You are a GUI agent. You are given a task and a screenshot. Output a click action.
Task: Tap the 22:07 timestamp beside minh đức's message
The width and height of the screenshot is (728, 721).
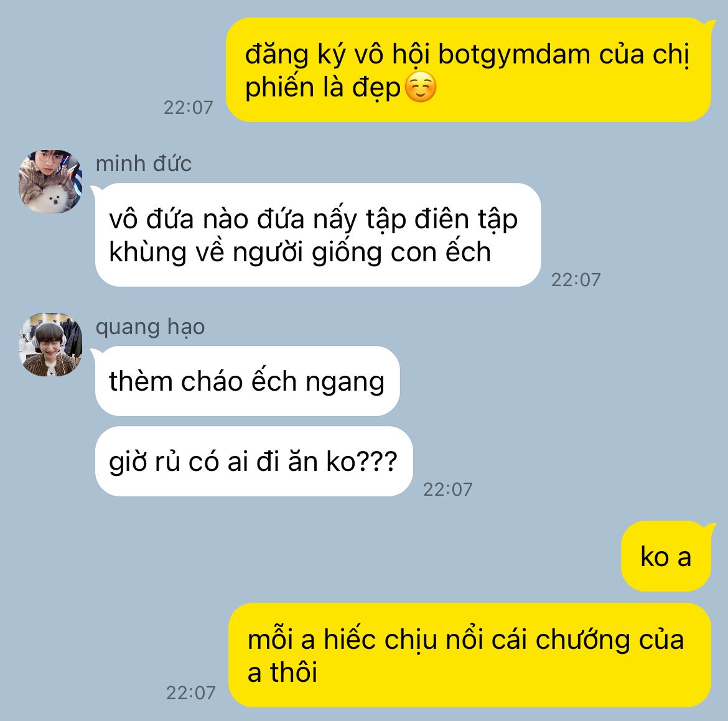coord(576,280)
